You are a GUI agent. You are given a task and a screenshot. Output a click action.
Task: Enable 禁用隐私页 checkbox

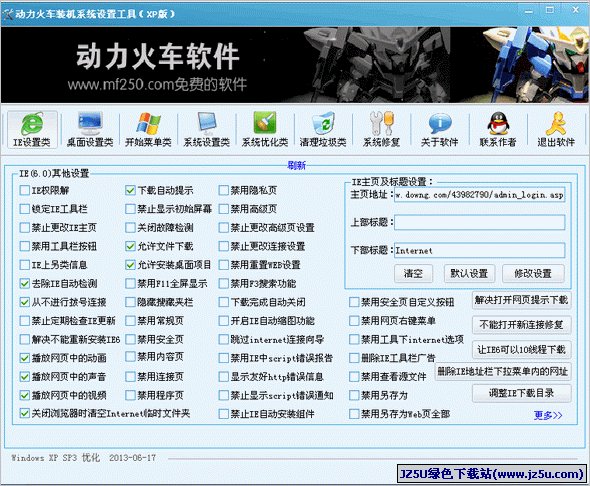tap(224, 190)
